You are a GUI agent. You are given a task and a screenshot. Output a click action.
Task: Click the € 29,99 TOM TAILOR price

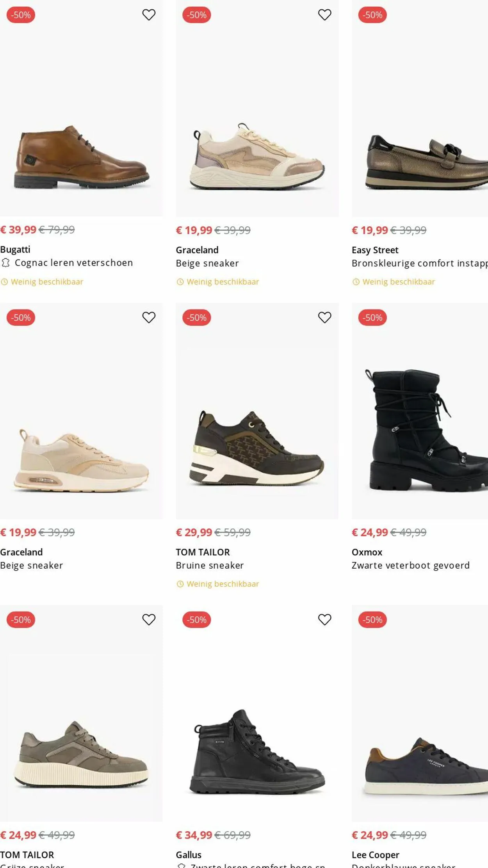(x=194, y=532)
